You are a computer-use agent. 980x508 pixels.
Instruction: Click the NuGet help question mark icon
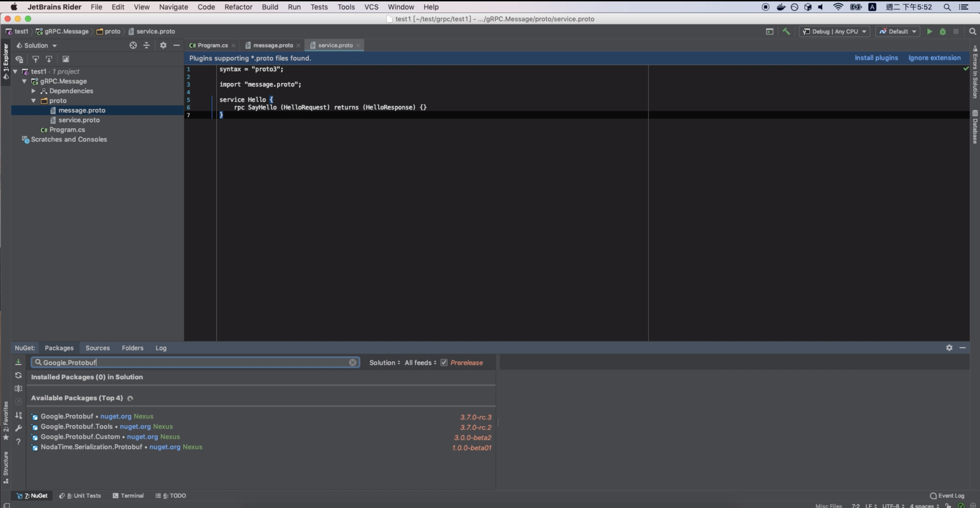(18, 441)
